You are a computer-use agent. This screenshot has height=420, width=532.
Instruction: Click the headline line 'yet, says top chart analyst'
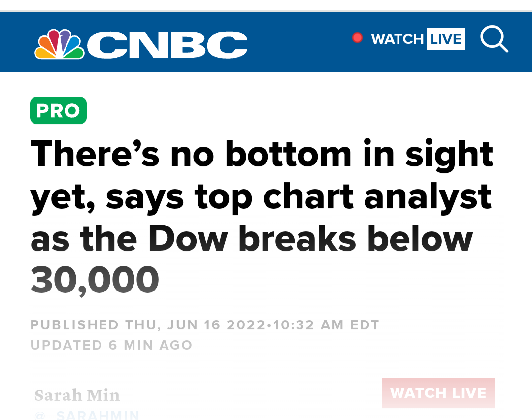click(x=261, y=197)
